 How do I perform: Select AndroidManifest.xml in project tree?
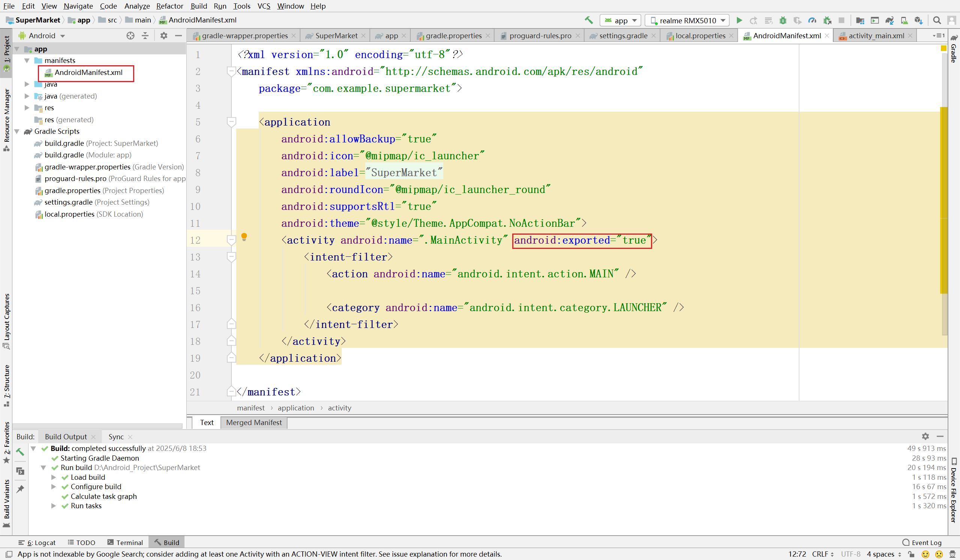pyautogui.click(x=88, y=72)
